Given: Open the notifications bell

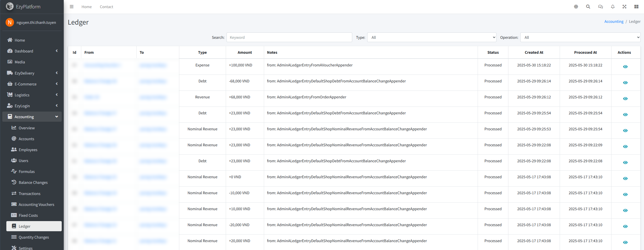Looking at the screenshot, I should click(613, 7).
